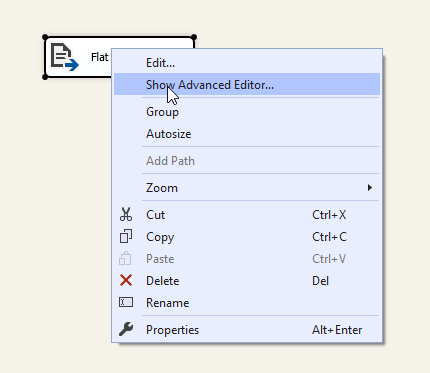Select the Flat component box label
The width and height of the screenshot is (430, 373).
[x=100, y=57]
